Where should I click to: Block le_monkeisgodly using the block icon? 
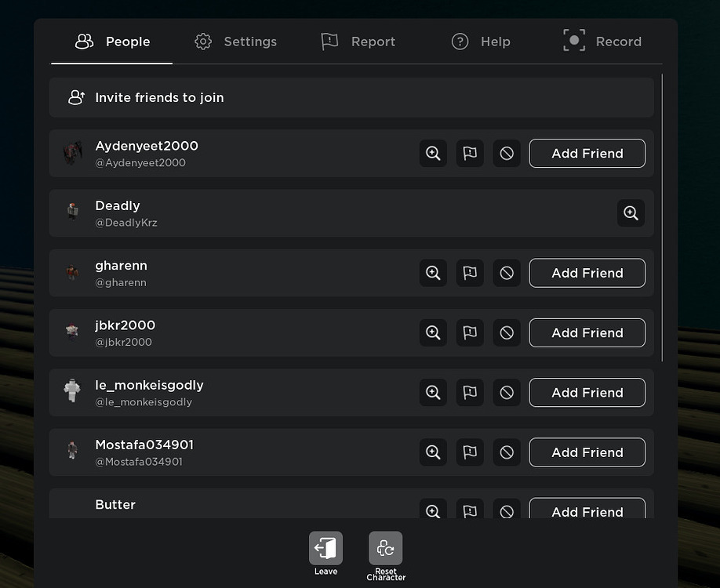point(507,392)
